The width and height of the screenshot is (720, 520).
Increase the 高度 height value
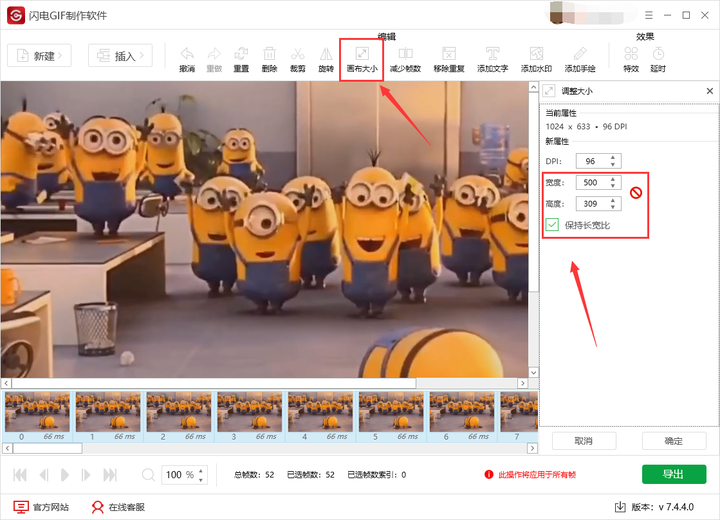point(613,200)
